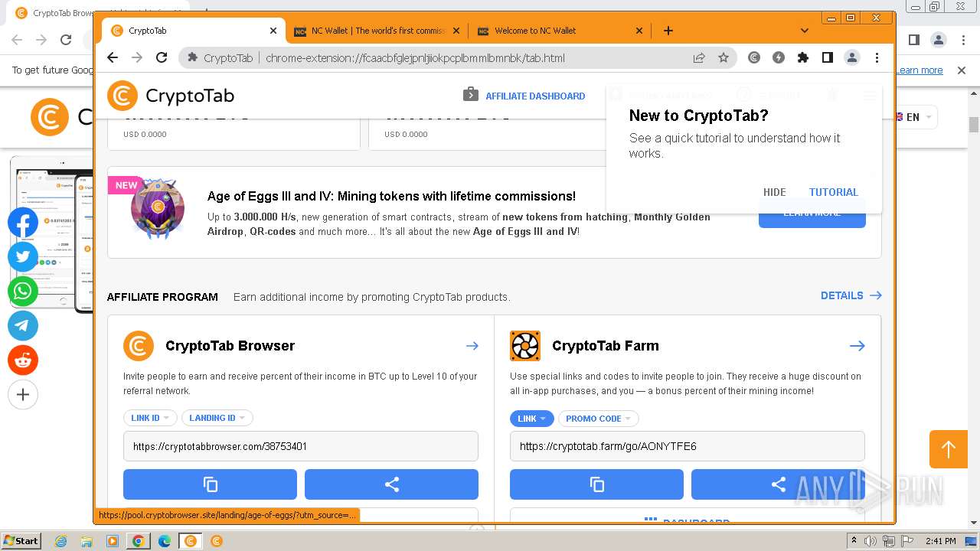Click the Twitter share icon
This screenshot has width=980, height=551.
coord(23,257)
